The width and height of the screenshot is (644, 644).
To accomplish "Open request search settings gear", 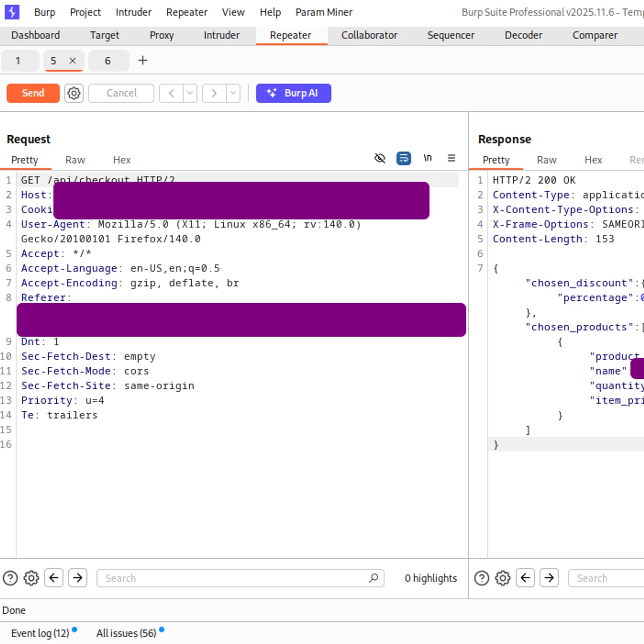I will 31,578.
